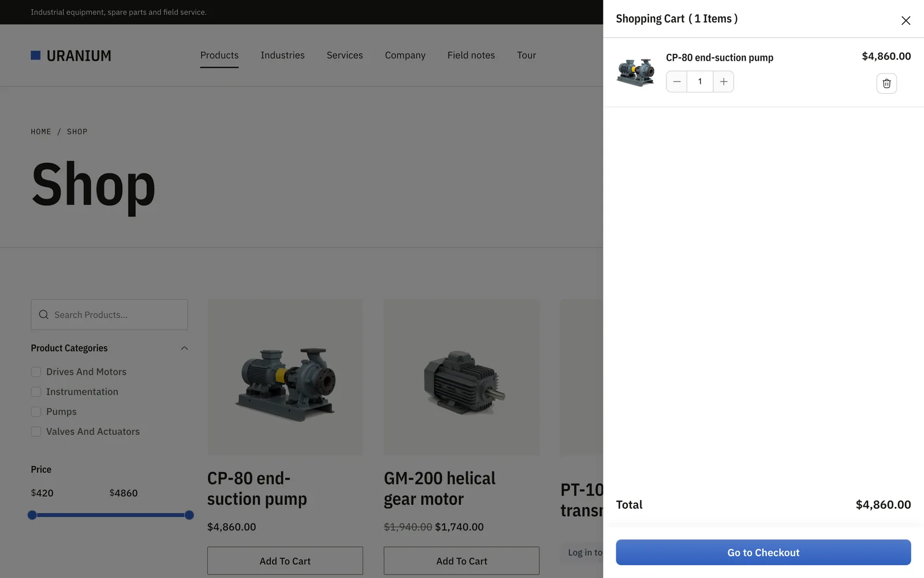This screenshot has width=924, height=578.
Task: Go to Checkout
Action: [763, 553]
